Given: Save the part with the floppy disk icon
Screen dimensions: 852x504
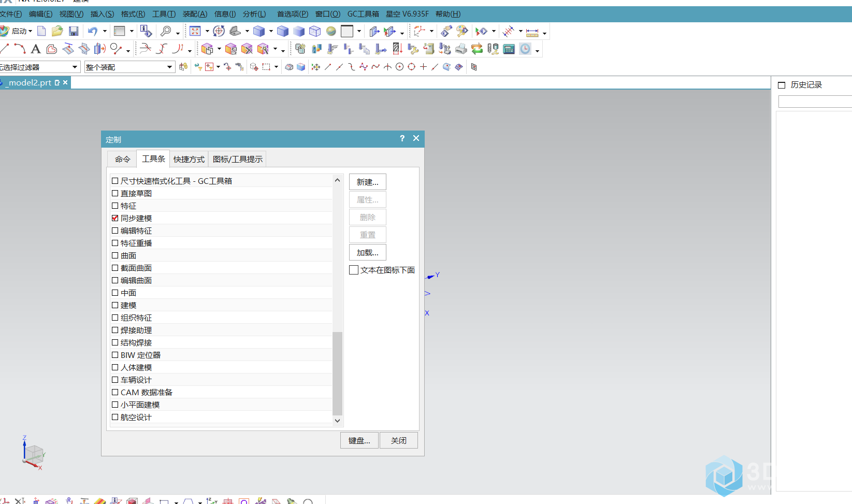Looking at the screenshot, I should pyautogui.click(x=74, y=31).
